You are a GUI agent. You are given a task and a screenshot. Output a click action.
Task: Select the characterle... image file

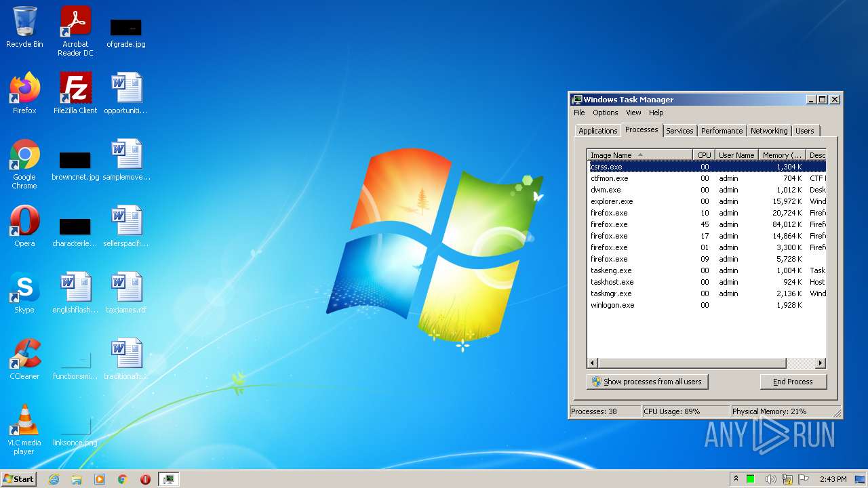tap(75, 232)
